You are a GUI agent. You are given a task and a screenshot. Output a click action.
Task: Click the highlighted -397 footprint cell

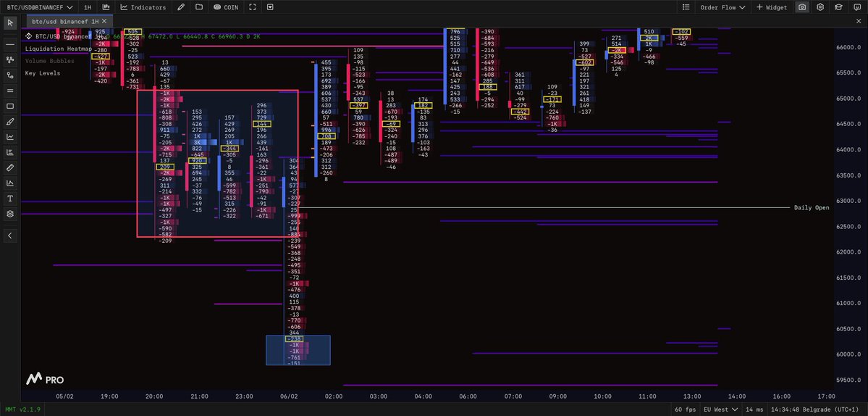click(x=359, y=105)
